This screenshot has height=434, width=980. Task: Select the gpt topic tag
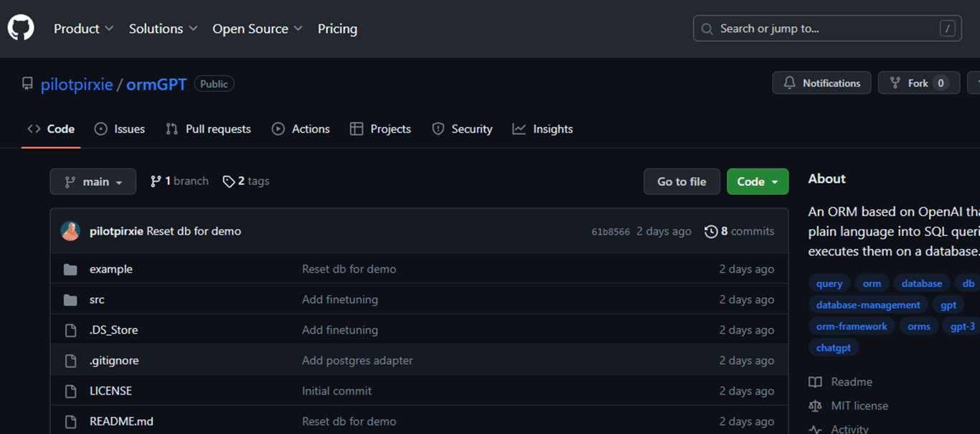click(x=948, y=305)
